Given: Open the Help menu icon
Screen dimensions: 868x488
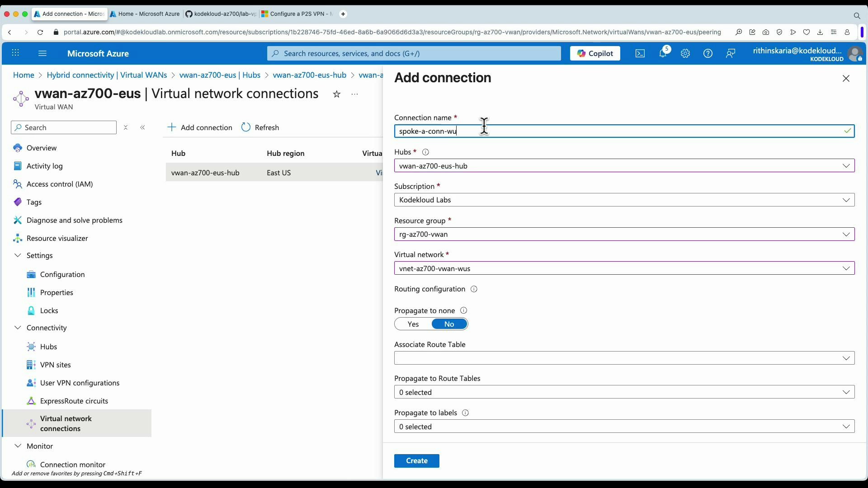Looking at the screenshot, I should (708, 53).
